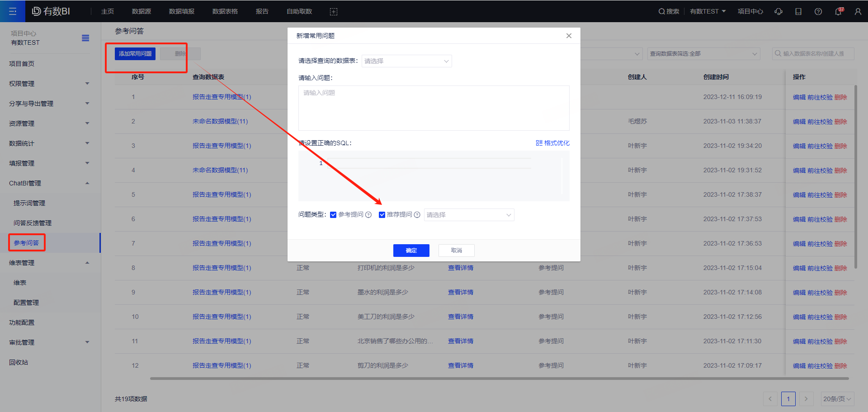868x412 pixels.
Task: Open the 请选择查询的数据表 dropdown
Action: click(406, 61)
